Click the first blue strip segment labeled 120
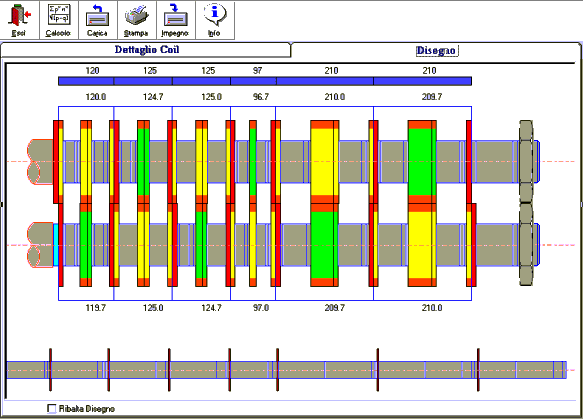This screenshot has height=419, width=583. [86, 81]
